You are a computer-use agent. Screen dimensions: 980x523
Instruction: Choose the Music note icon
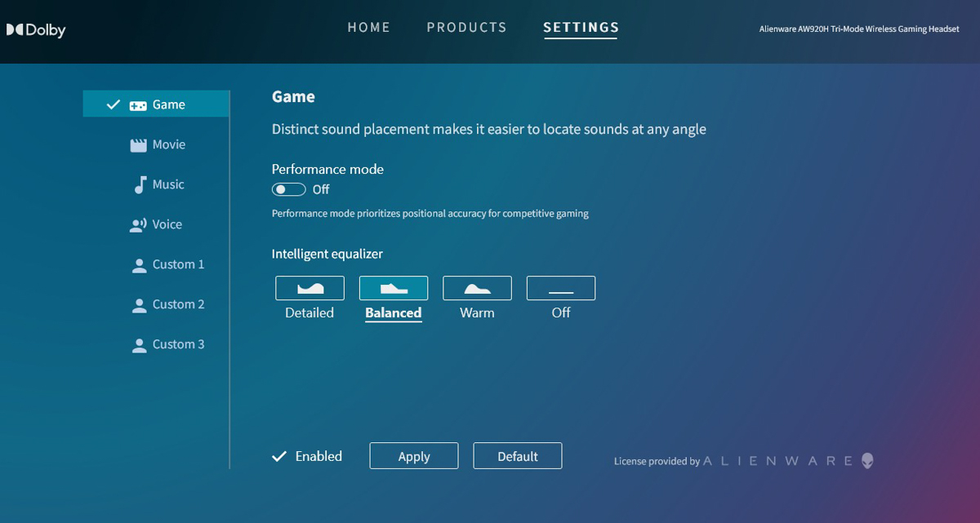point(140,184)
